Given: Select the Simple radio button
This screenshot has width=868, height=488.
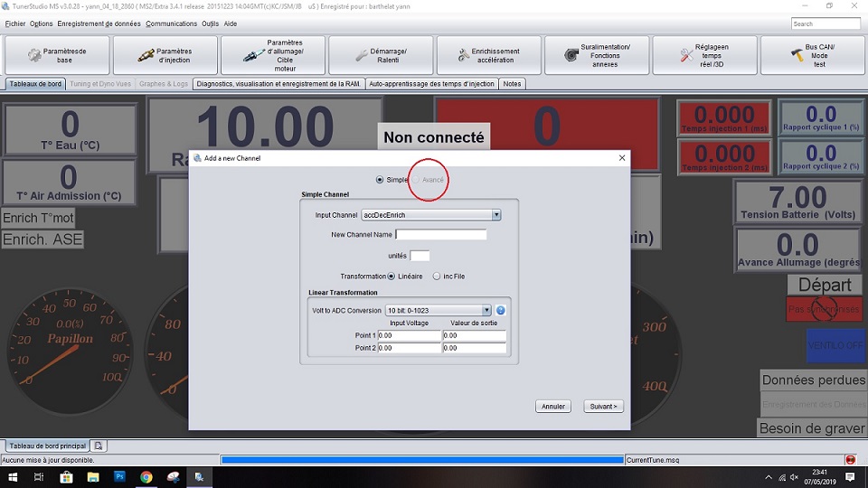Looking at the screenshot, I should click(380, 180).
